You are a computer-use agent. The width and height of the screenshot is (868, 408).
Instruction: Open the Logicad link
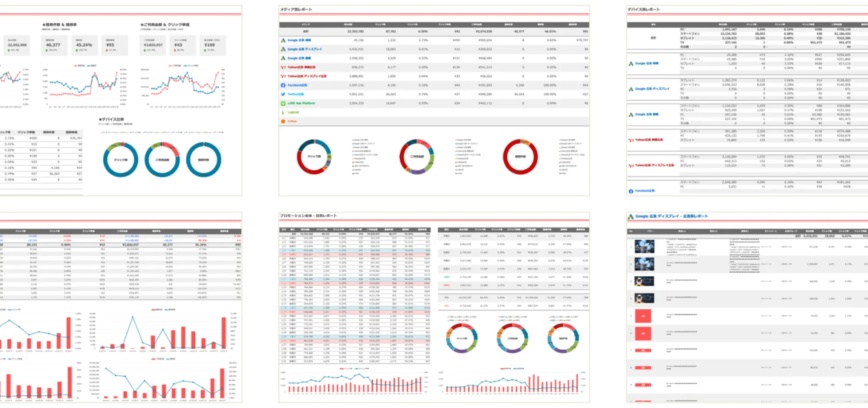[293, 112]
